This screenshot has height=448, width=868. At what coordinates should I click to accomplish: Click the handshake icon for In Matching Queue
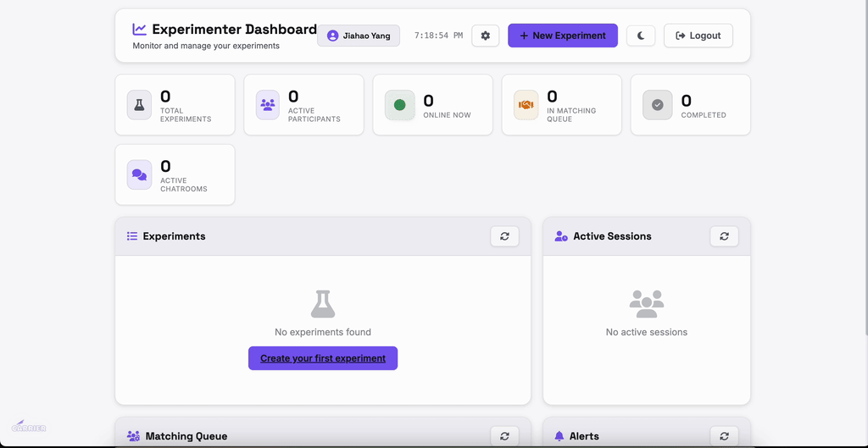tap(526, 105)
